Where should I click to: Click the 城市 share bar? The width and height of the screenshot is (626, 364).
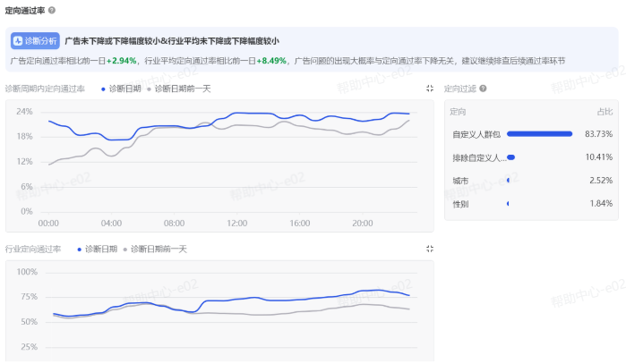click(x=508, y=180)
